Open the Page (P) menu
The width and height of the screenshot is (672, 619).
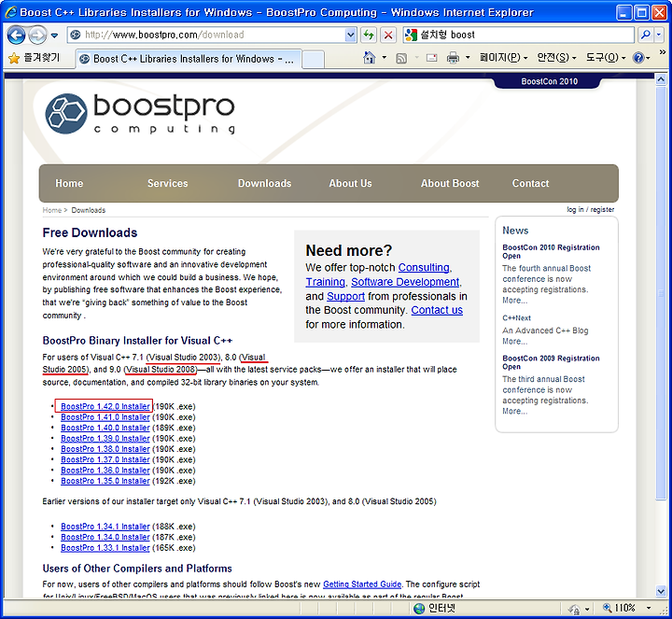tap(504, 58)
